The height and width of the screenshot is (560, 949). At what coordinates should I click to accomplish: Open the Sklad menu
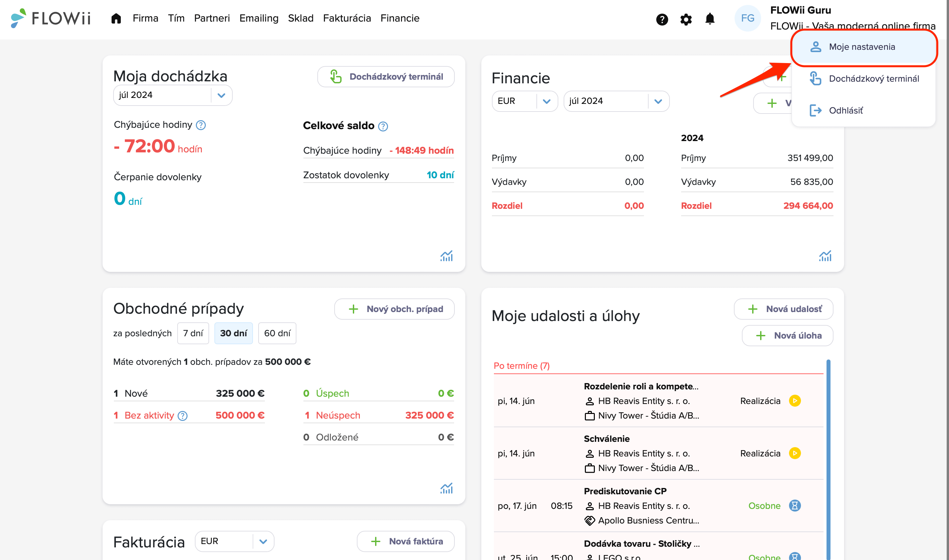301,18
